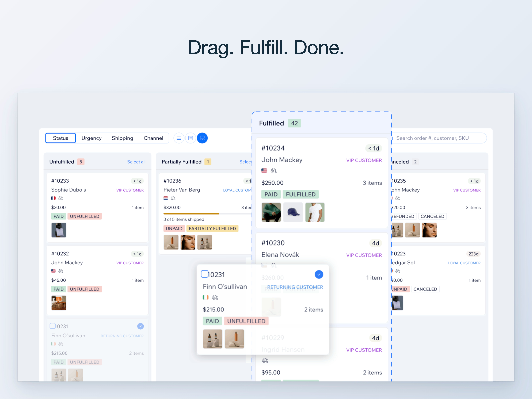Viewport: 532px width, 399px height.
Task: Select the board view icon
Action: 202,138
